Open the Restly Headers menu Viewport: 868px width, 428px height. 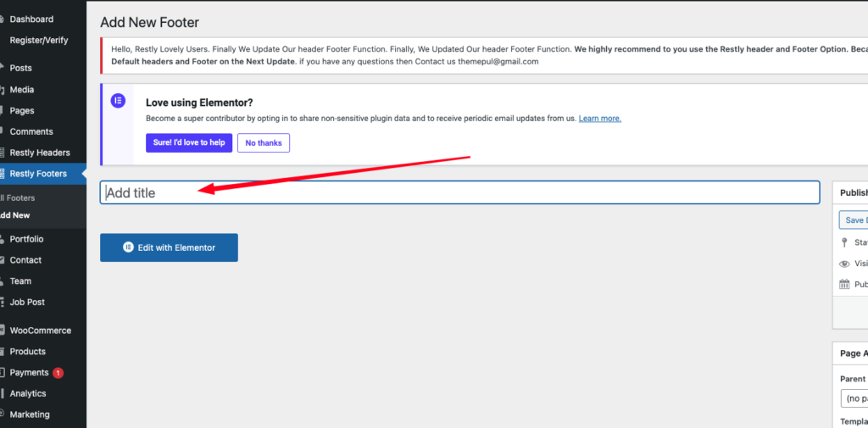pyautogui.click(x=39, y=153)
